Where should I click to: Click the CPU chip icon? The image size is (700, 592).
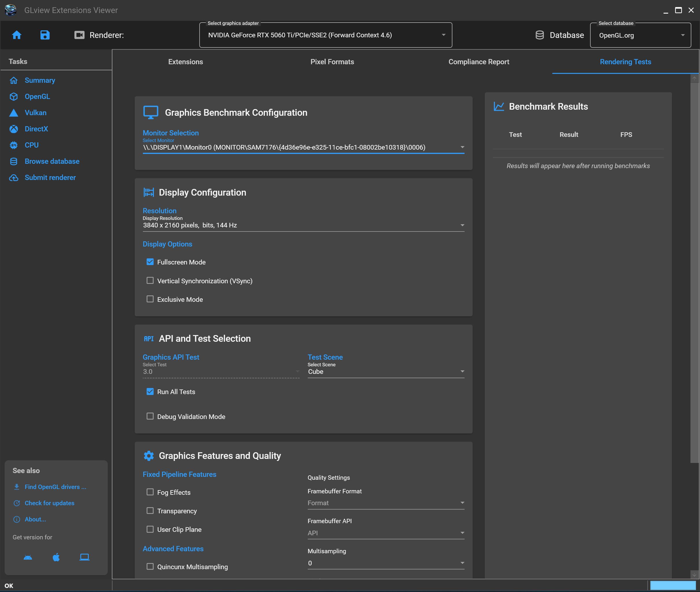[x=14, y=145]
